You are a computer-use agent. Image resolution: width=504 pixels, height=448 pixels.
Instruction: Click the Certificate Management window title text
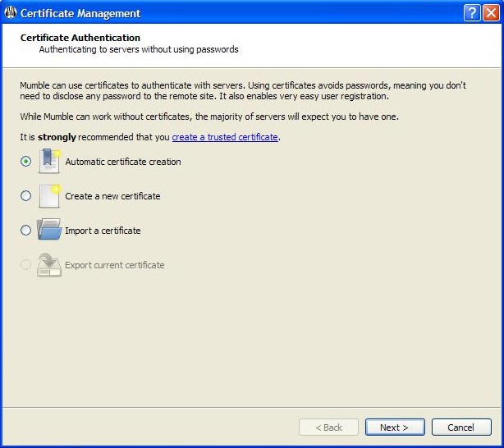(x=80, y=13)
